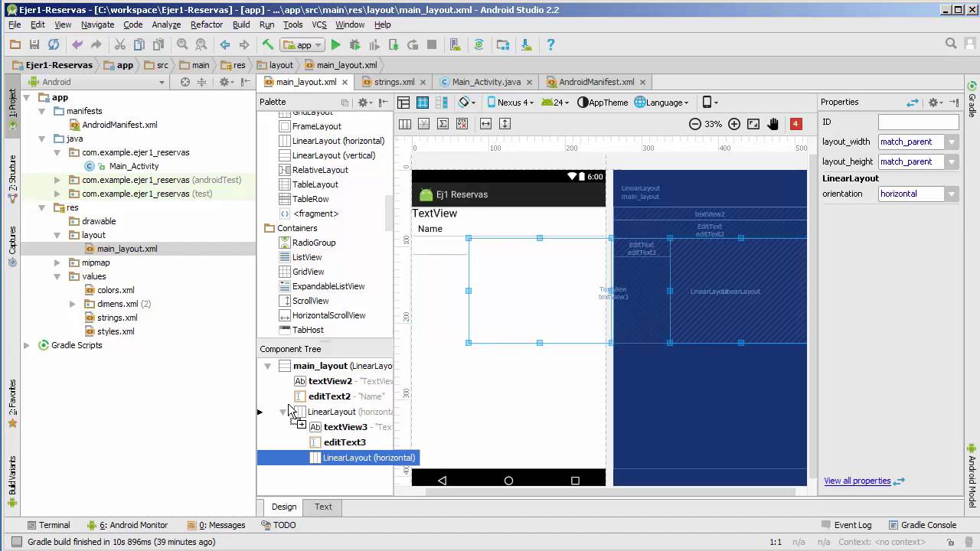This screenshot has width=980, height=551.
Task: Click the Undo arrow icon
Action: click(x=77, y=45)
